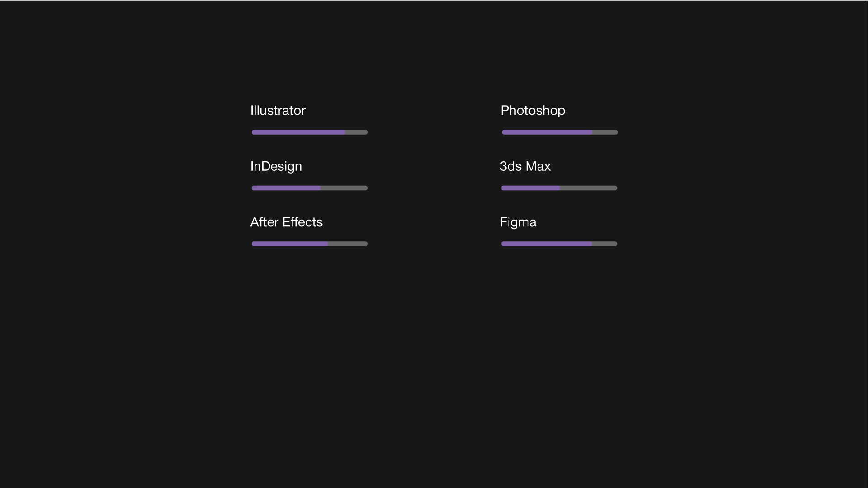Click the purple portion of After Effects bar
Viewport: 868px width, 488px height.
pos(289,244)
